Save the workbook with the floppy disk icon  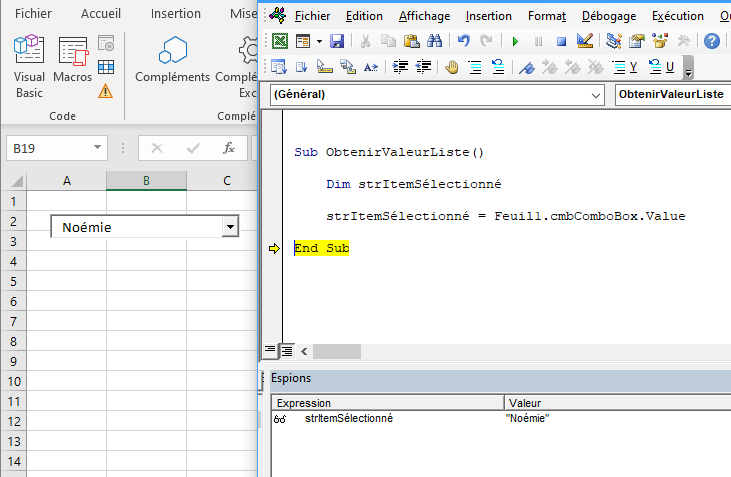click(337, 41)
